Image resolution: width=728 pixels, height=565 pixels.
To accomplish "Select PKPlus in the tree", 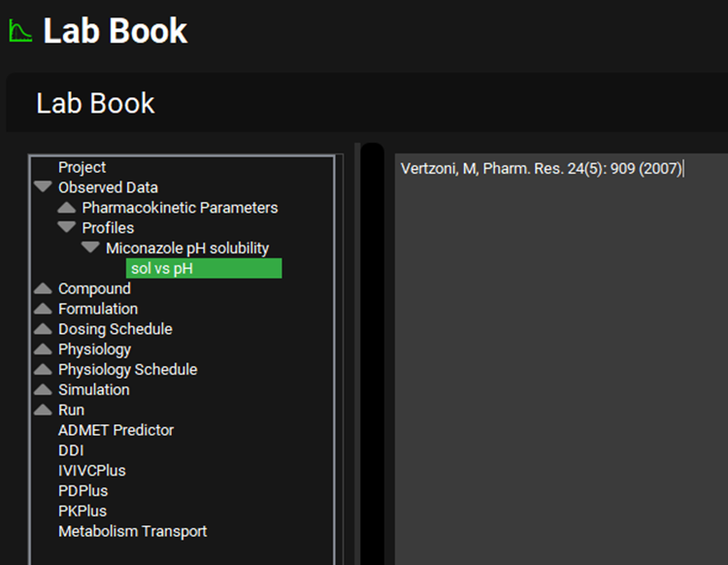I will 83,511.
